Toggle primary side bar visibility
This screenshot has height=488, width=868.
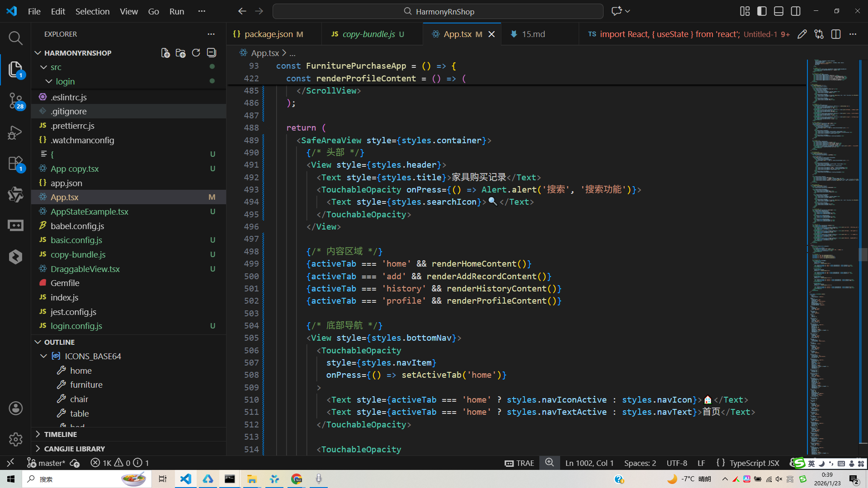tap(762, 11)
